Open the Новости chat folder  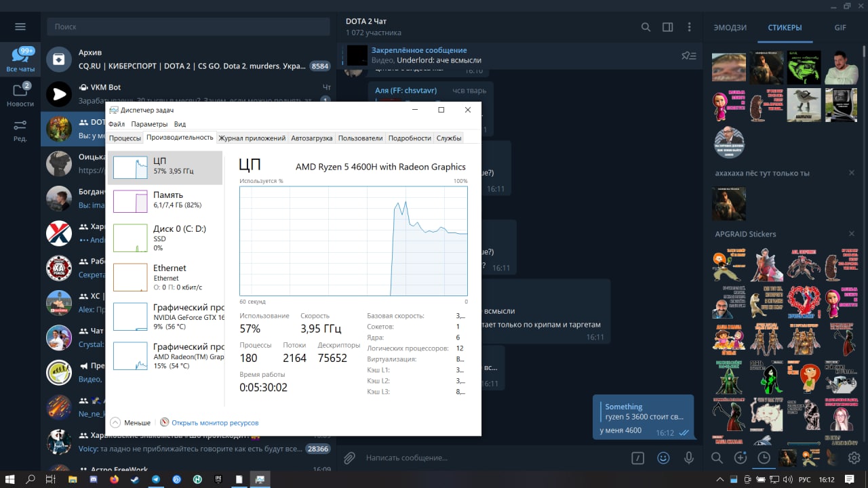(20, 95)
